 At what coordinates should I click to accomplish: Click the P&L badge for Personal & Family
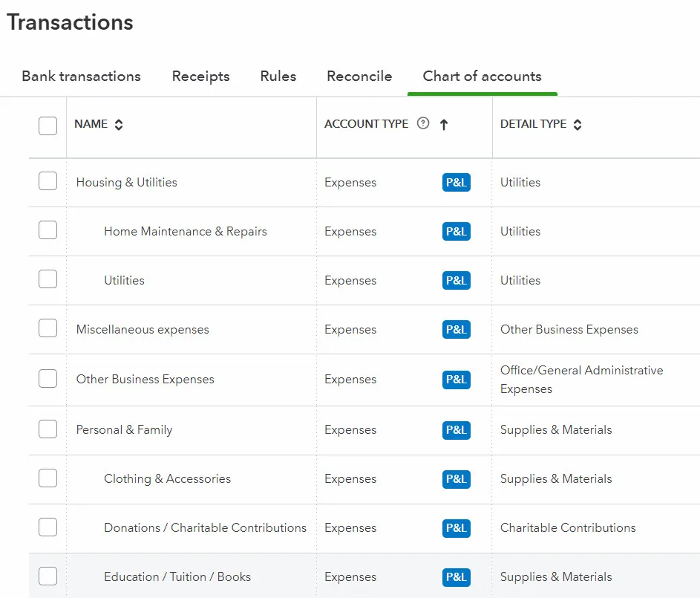[456, 430]
